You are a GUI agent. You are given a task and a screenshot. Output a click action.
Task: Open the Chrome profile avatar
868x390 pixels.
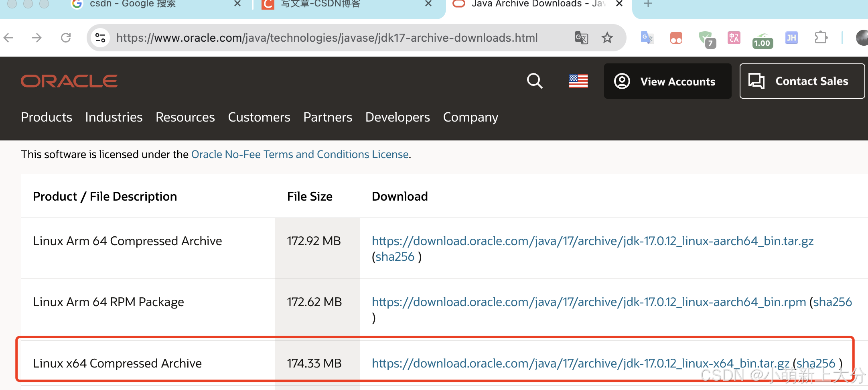click(862, 38)
